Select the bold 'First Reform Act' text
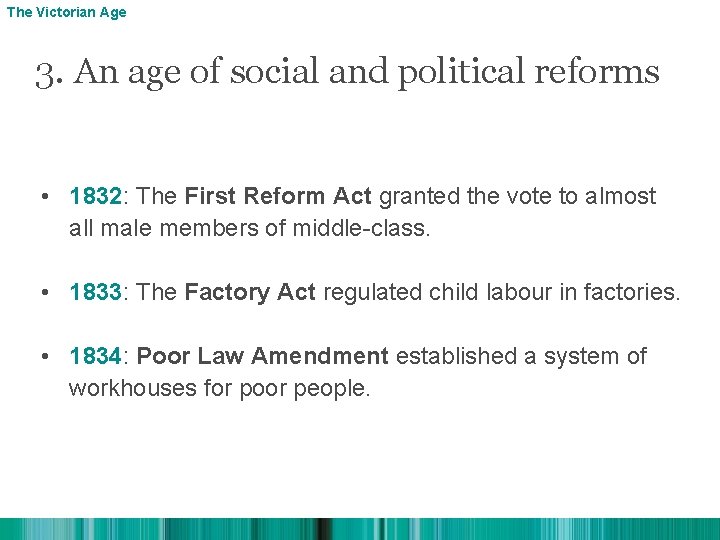This screenshot has width=720, height=540. 278,196
